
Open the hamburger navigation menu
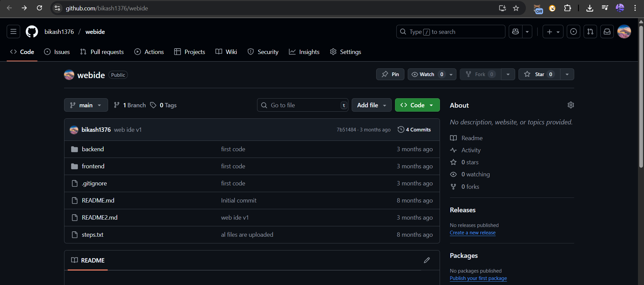(13, 32)
